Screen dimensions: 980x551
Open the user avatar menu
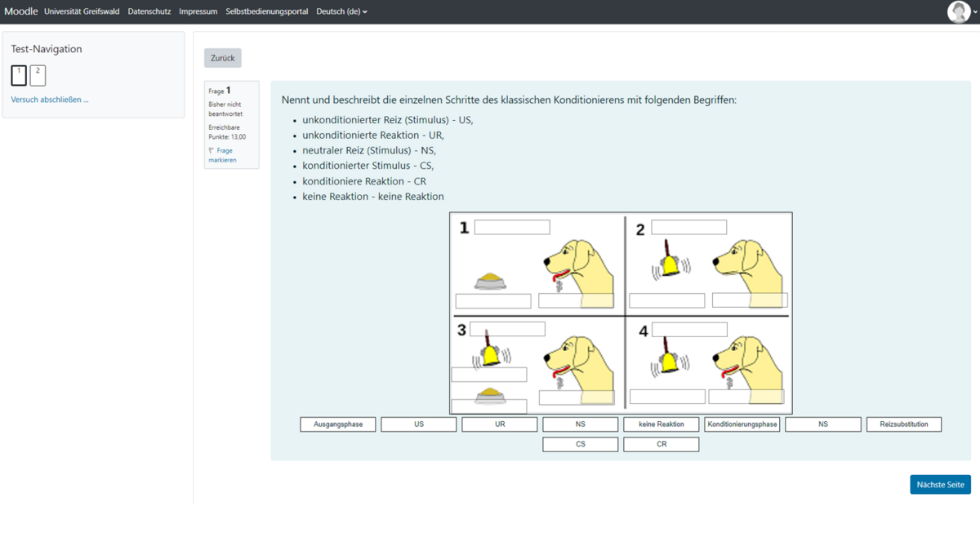point(958,12)
